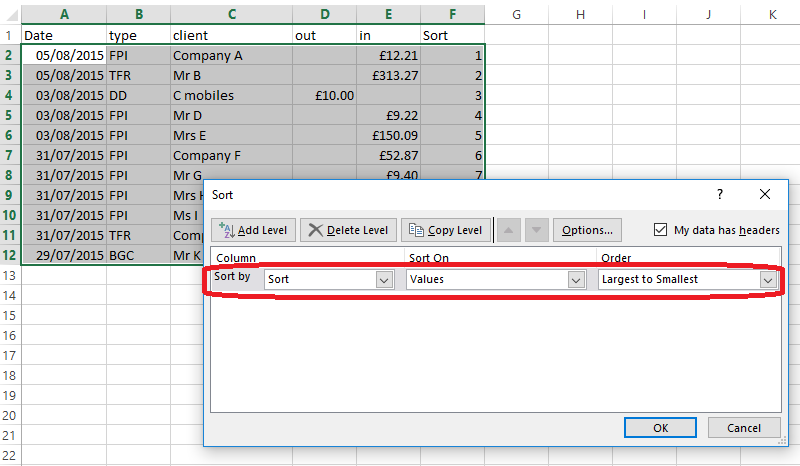The image size is (800, 466).
Task: Click the Move Down arrow in Sort dialog
Action: [538, 230]
